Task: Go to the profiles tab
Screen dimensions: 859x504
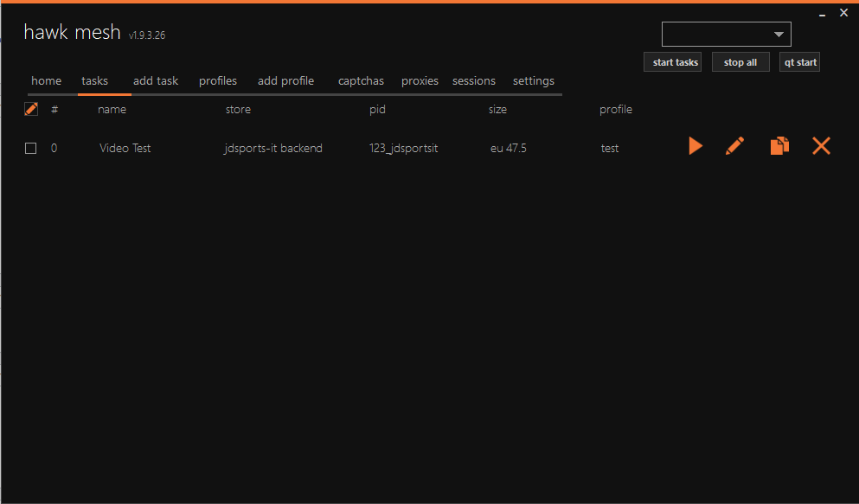Action: tap(218, 81)
